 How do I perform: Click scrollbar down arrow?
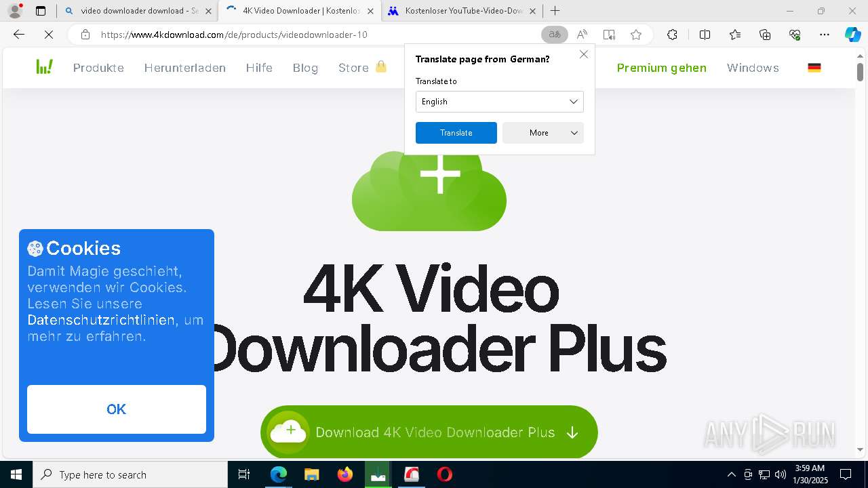click(x=860, y=449)
